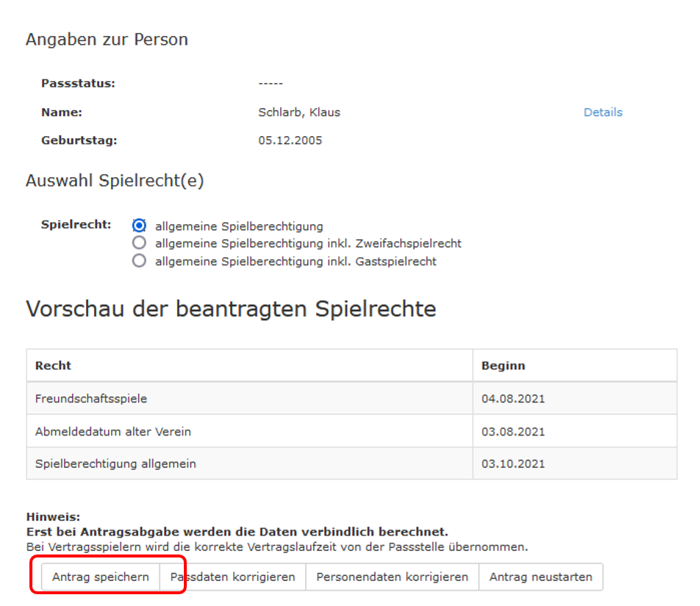Click the date cell 03.08.2021

click(513, 432)
